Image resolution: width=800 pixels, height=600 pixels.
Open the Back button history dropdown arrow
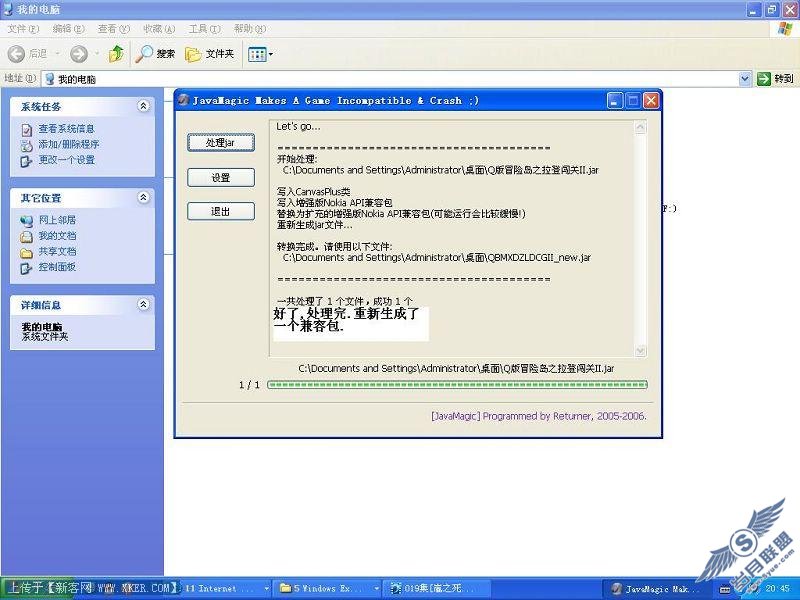(x=57, y=54)
